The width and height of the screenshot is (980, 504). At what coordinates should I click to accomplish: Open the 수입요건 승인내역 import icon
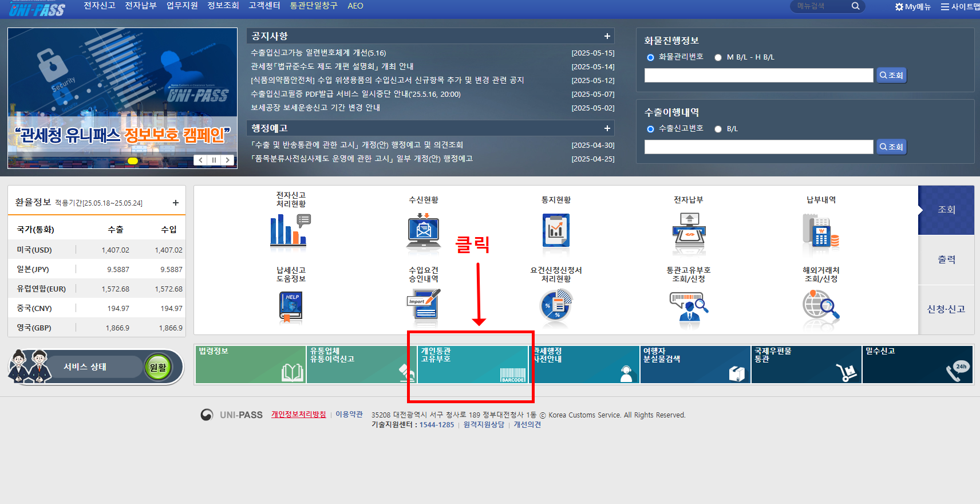424,305
